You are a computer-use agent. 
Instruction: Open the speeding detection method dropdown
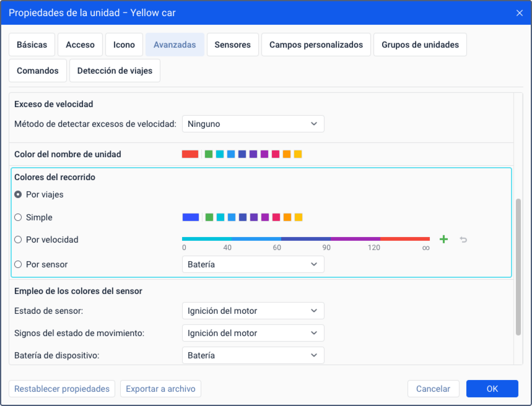(253, 124)
